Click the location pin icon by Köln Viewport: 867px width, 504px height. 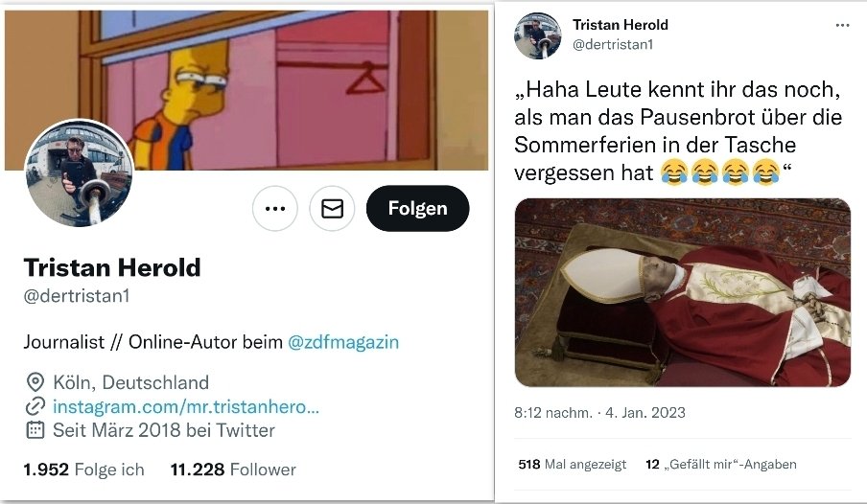35,382
